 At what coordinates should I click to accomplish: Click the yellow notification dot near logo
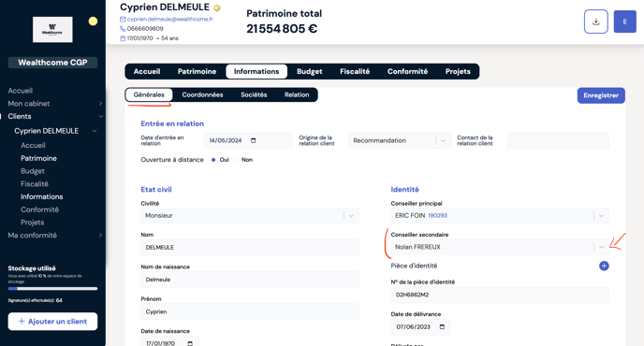[94, 22]
